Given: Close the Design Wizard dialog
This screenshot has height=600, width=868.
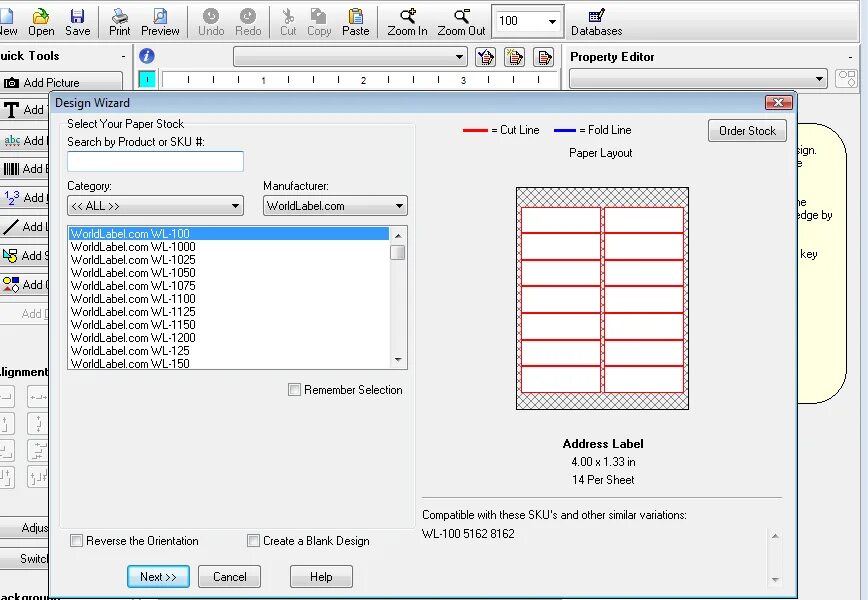Looking at the screenshot, I should (778, 102).
